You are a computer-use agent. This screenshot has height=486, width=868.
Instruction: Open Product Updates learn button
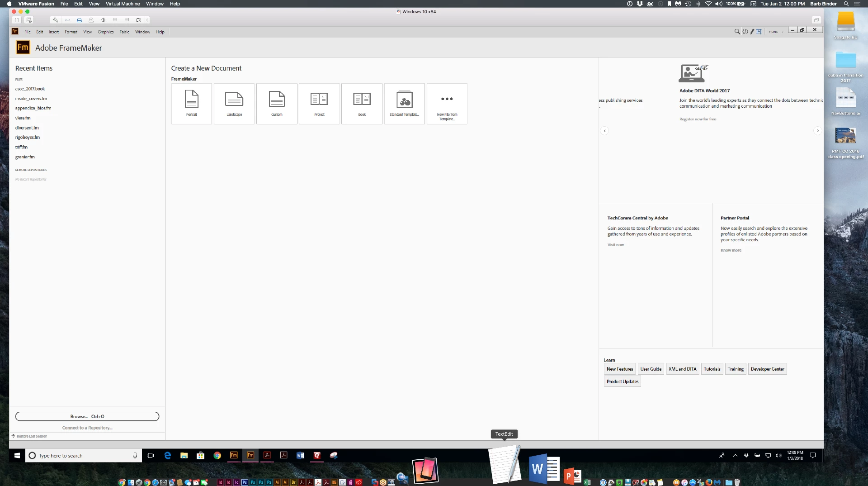pyautogui.click(x=623, y=381)
